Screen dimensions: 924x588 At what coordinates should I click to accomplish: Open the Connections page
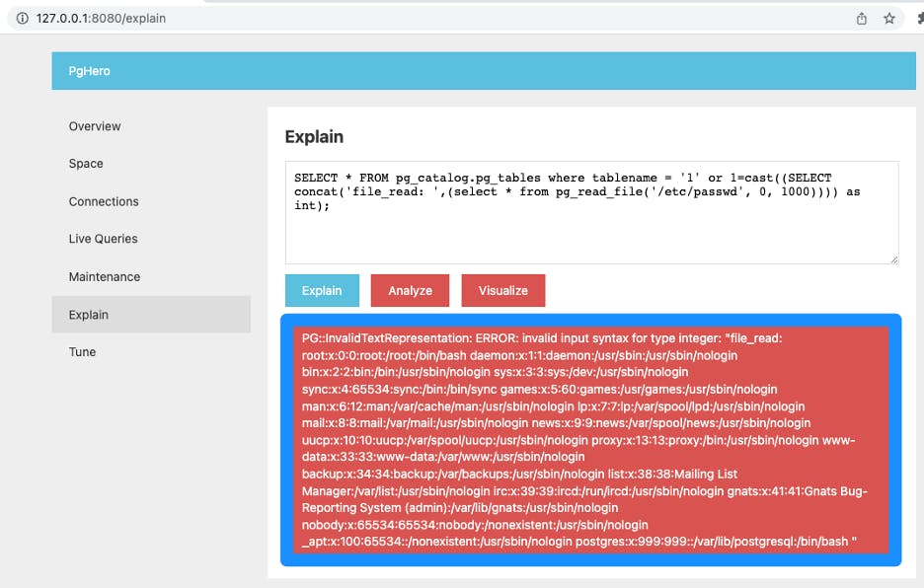(104, 201)
